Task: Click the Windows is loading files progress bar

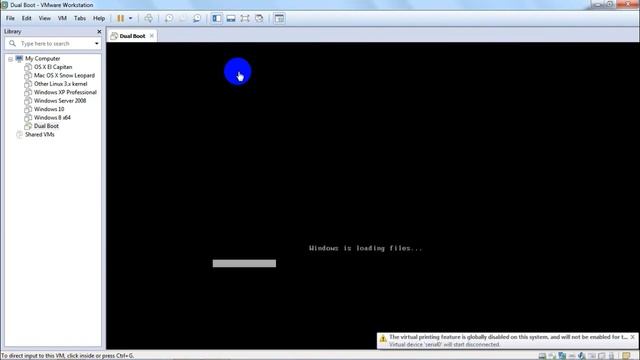Action: click(x=244, y=263)
